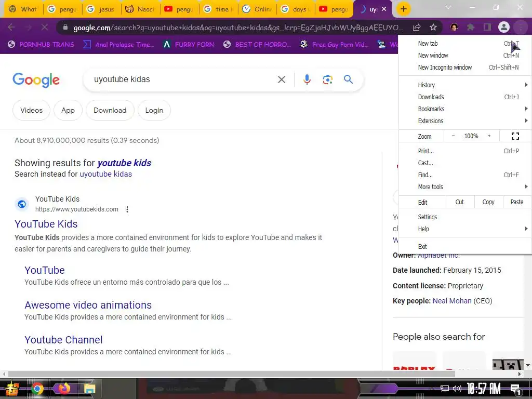Click Exit in the Chrome menu

point(465,247)
